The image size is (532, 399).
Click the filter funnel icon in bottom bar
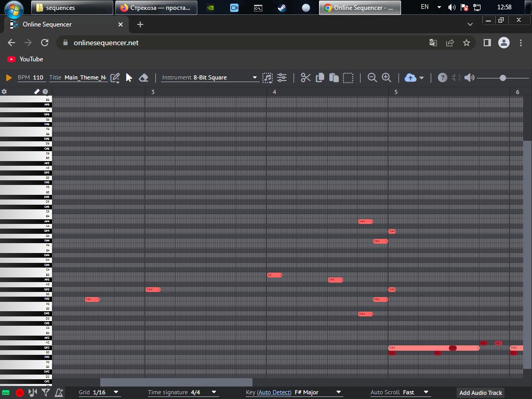point(46,393)
